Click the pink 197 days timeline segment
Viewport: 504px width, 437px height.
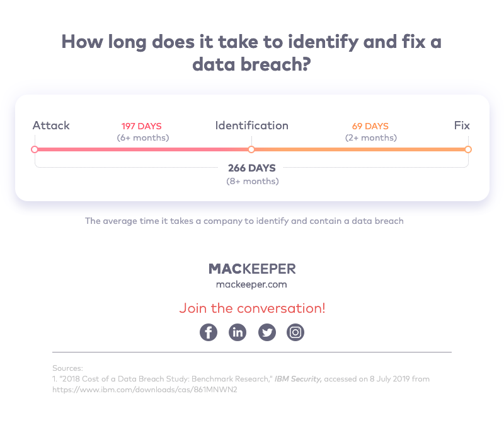[143, 149]
